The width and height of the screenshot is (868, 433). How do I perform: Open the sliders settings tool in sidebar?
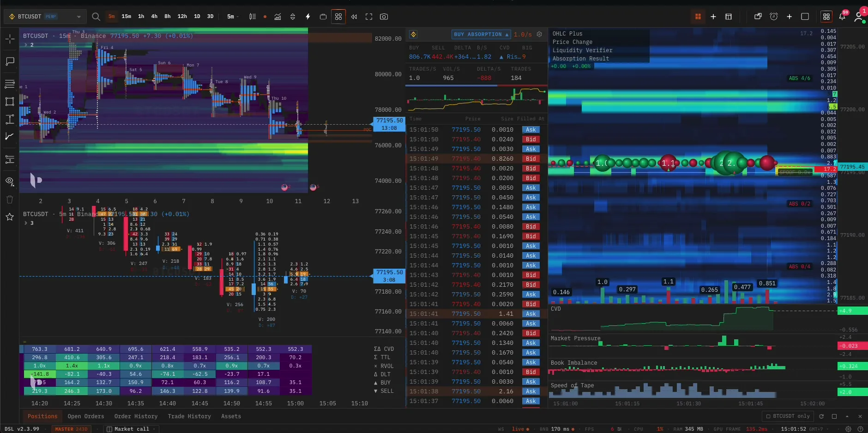click(x=10, y=159)
